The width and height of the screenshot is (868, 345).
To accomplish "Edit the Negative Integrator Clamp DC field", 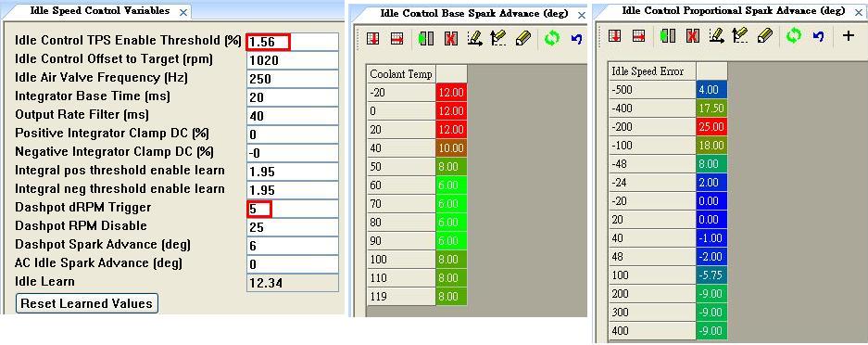I will point(293,153).
